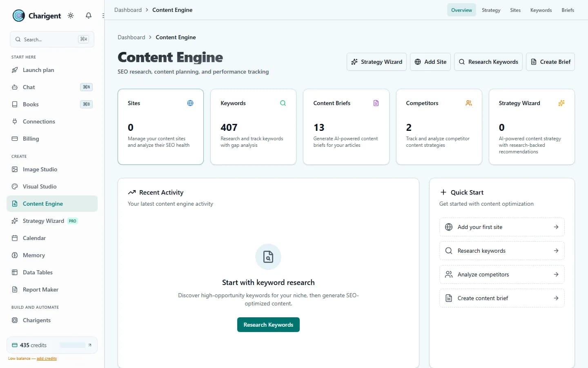
Task: Click the magnifier icon on Keywords card
Action: tap(283, 103)
